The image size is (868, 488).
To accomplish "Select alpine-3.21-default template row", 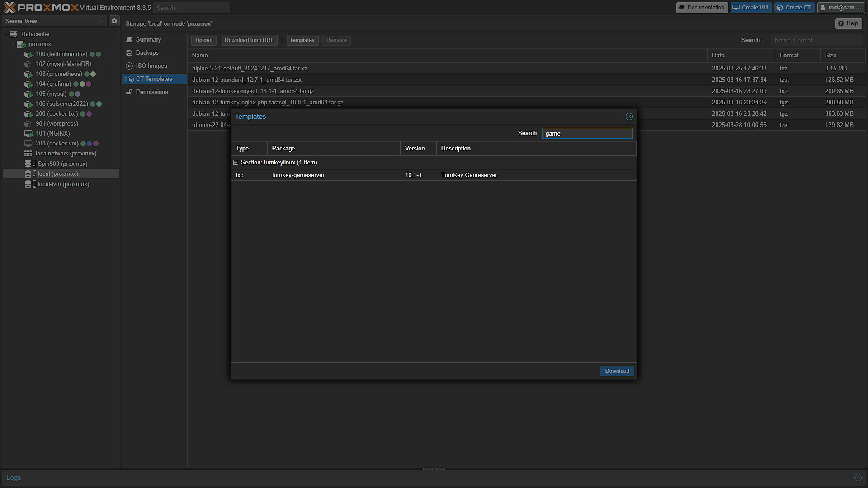I will pyautogui.click(x=526, y=69).
